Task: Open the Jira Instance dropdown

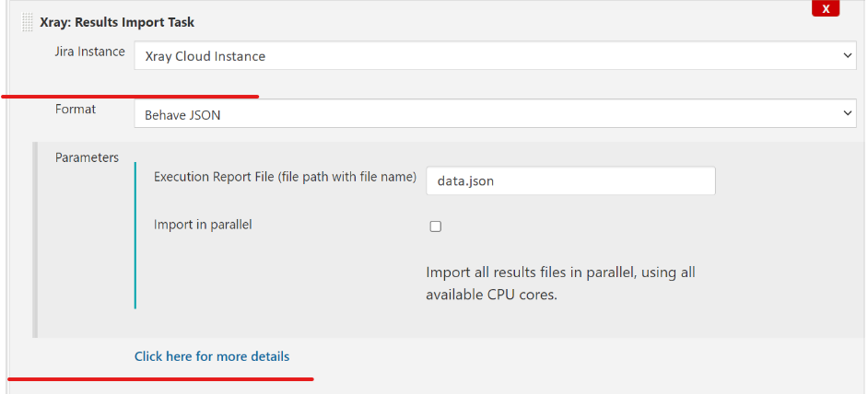Action: [x=495, y=56]
